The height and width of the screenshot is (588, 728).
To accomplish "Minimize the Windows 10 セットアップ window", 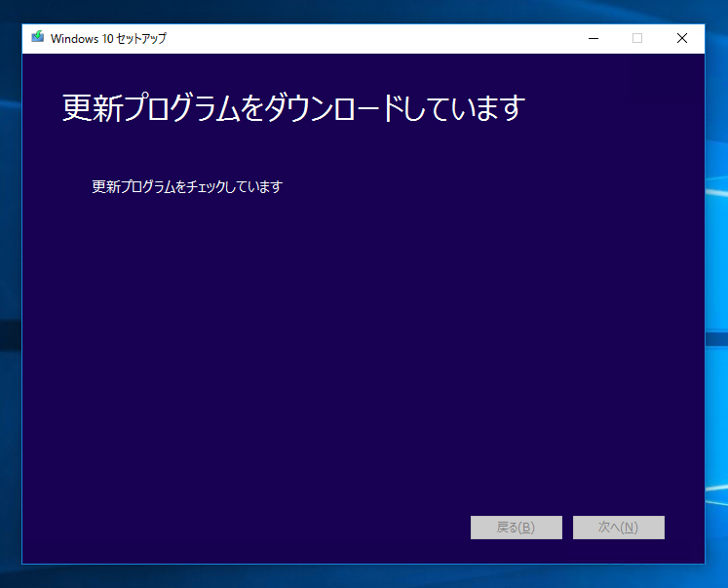I will click(x=594, y=39).
